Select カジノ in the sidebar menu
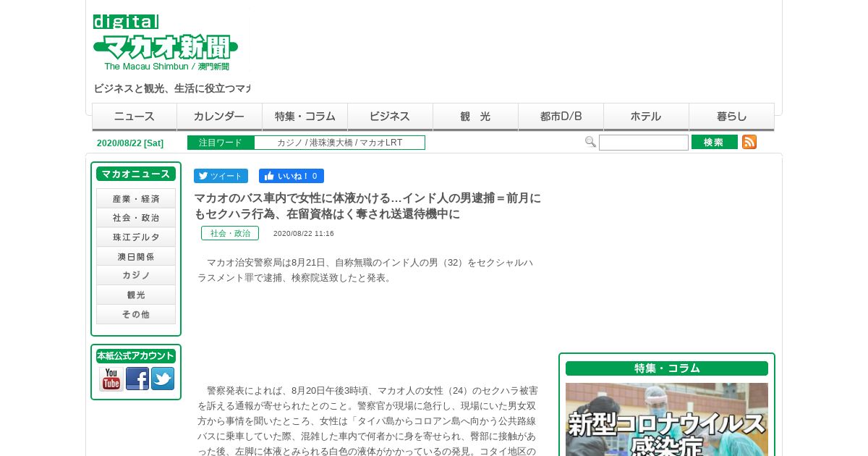The height and width of the screenshot is (456, 868). [x=136, y=276]
